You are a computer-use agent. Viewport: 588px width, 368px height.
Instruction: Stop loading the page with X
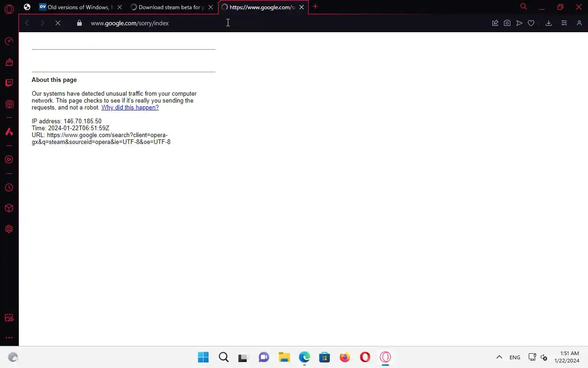click(58, 23)
